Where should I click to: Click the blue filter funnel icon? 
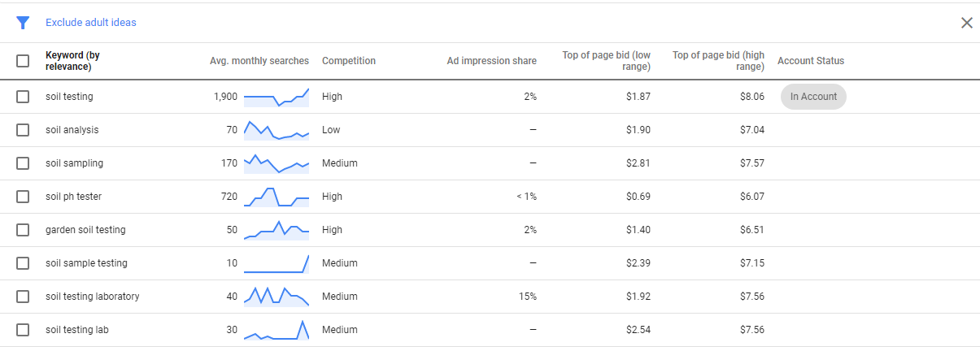click(23, 23)
